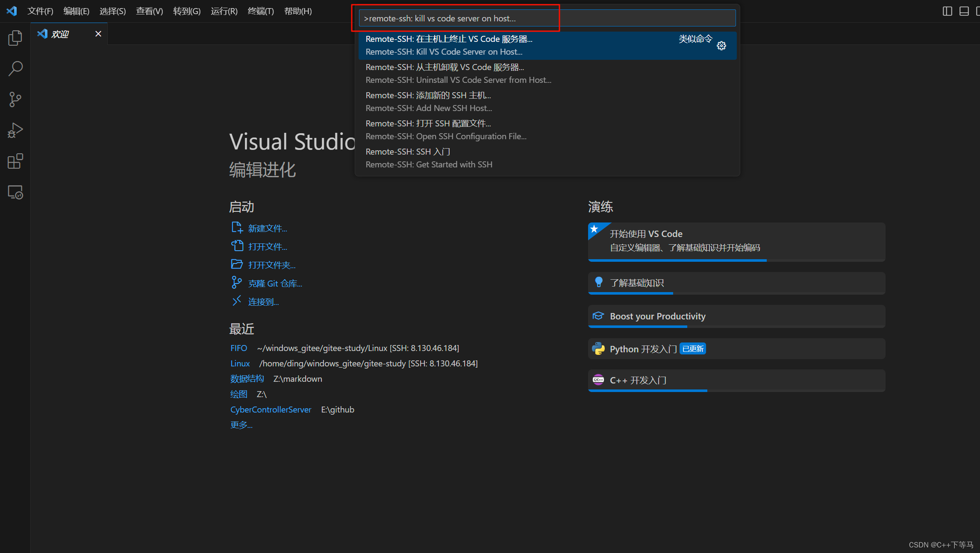The height and width of the screenshot is (553, 980).
Task: Open recent CyberControllerServer folder
Action: pyautogui.click(x=271, y=410)
